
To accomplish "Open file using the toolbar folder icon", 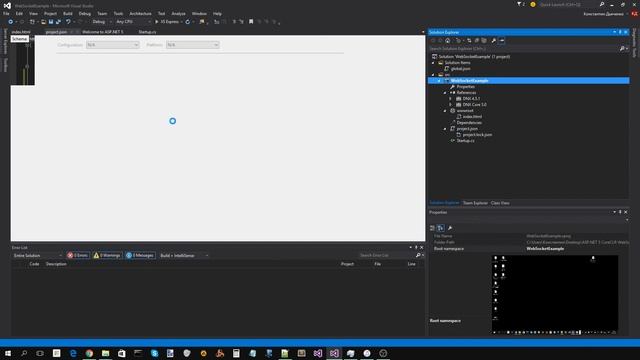I will (43, 22).
